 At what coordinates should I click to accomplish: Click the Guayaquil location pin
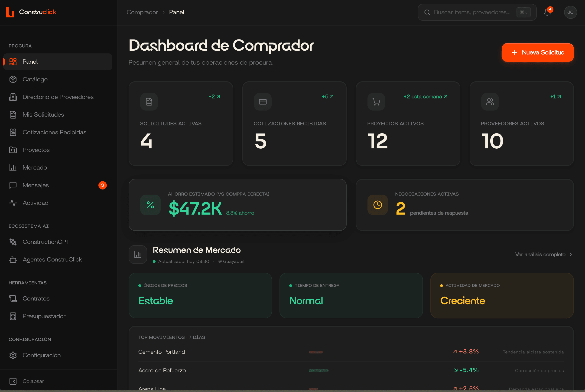[x=220, y=261]
